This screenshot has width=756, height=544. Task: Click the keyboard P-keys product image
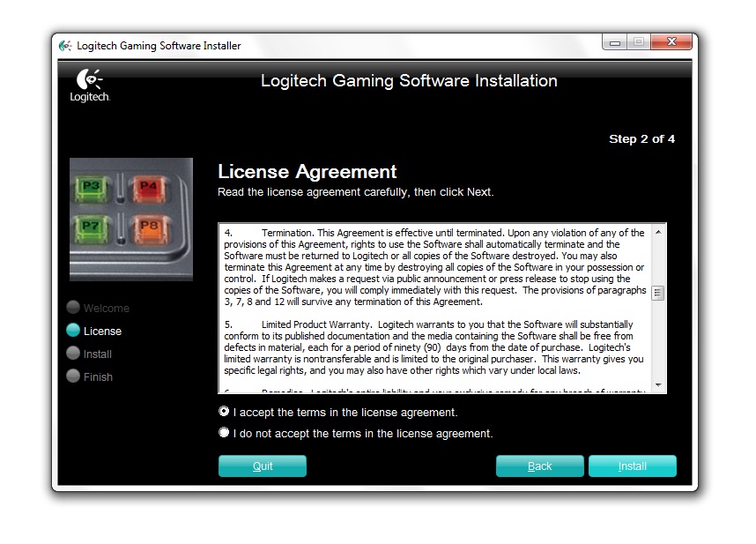point(131,220)
